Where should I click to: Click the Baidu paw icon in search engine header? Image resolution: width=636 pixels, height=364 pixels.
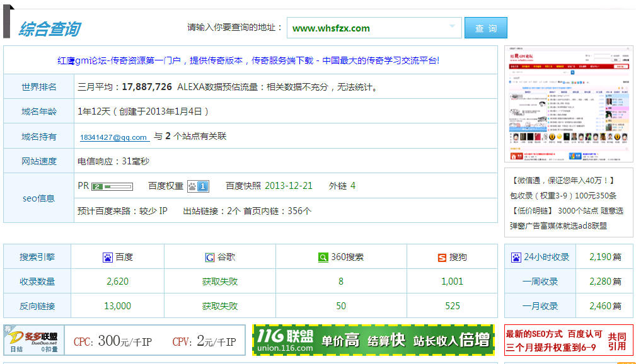[108, 258]
